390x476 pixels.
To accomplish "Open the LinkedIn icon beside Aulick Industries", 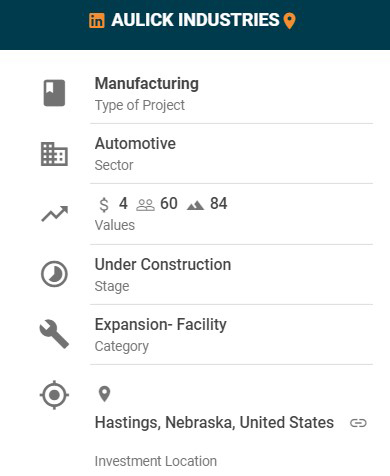I will 97,20.
